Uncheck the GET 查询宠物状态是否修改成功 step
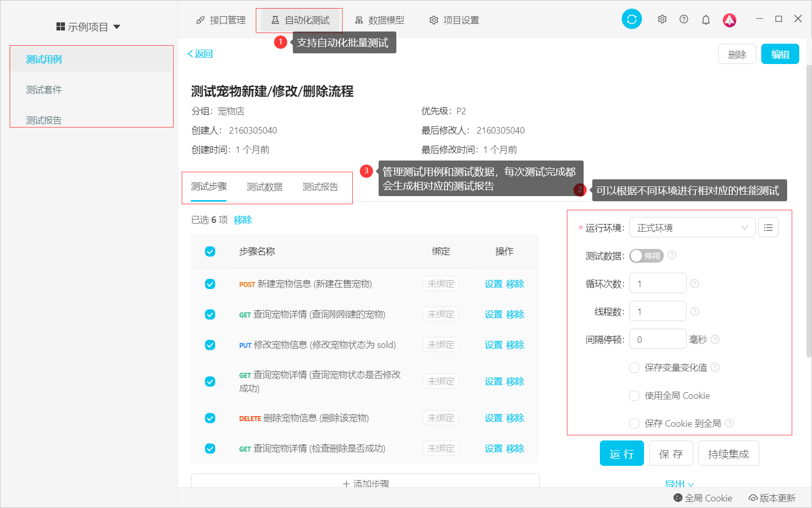Viewport: 812px width, 508px height. coord(210,382)
